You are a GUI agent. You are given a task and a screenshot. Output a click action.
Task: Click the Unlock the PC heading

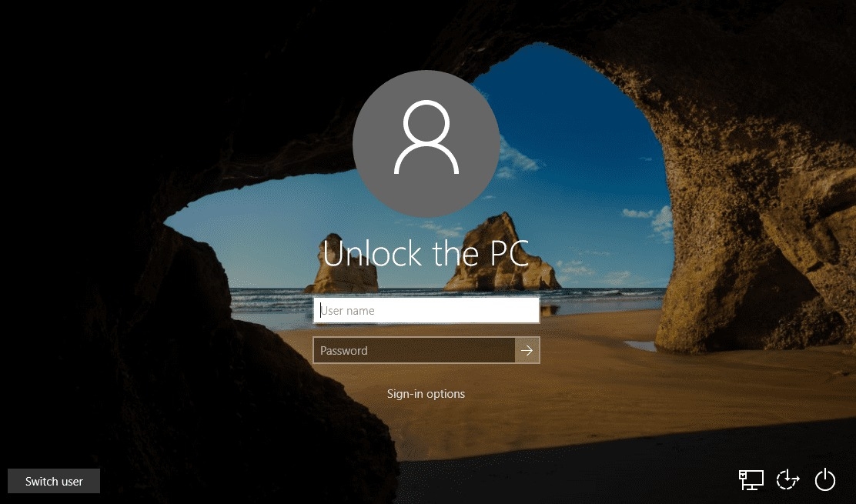pos(426,252)
